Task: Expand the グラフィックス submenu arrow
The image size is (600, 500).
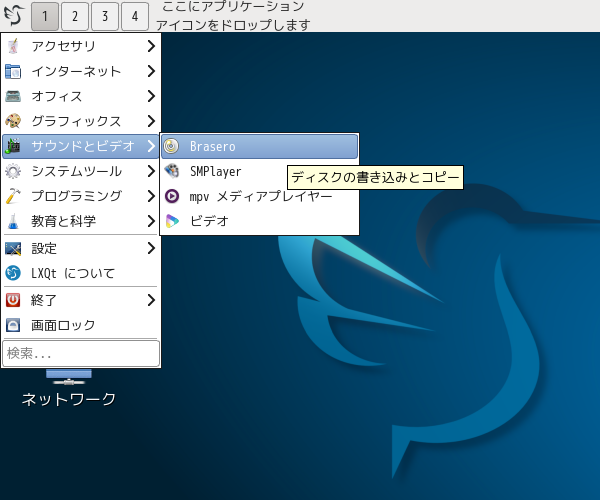Action: coord(151,121)
